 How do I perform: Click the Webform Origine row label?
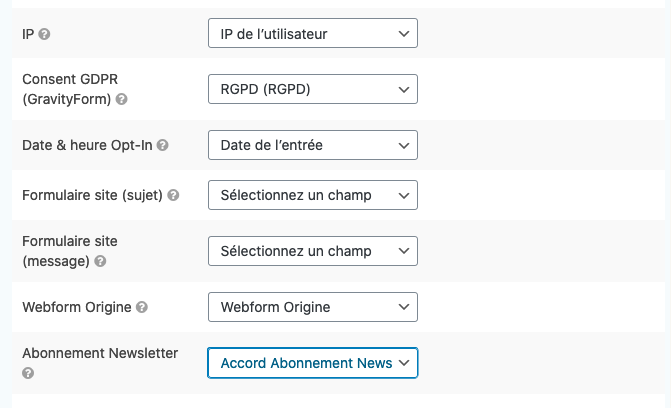point(77,307)
